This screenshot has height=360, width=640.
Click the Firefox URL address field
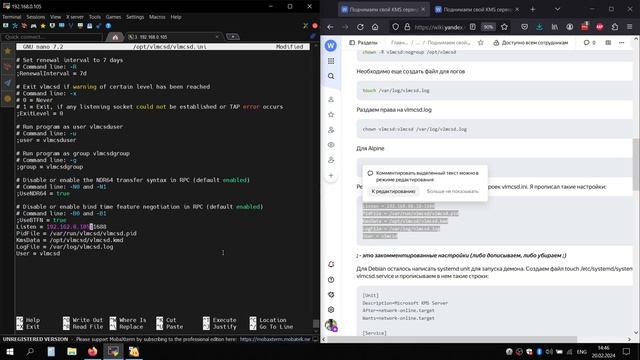(x=439, y=27)
